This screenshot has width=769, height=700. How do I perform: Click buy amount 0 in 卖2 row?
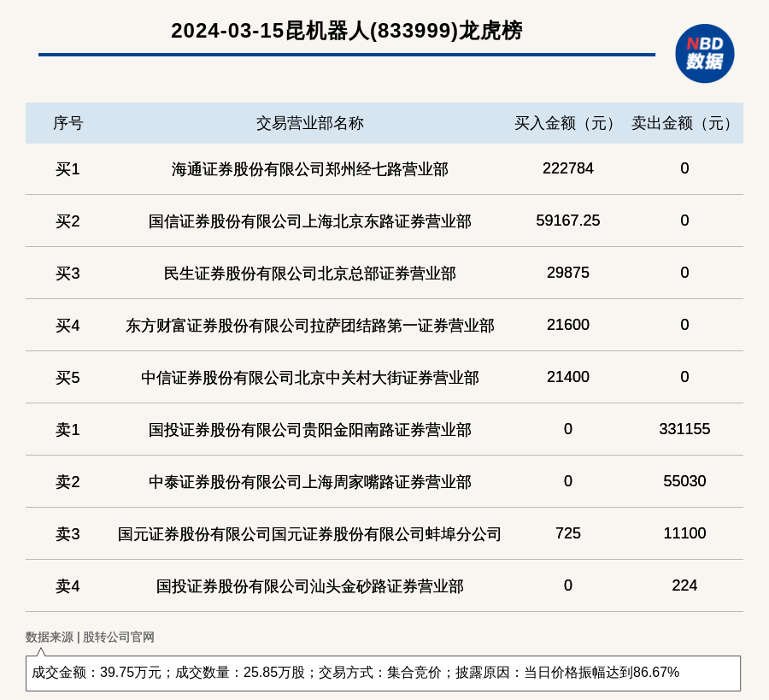click(568, 481)
